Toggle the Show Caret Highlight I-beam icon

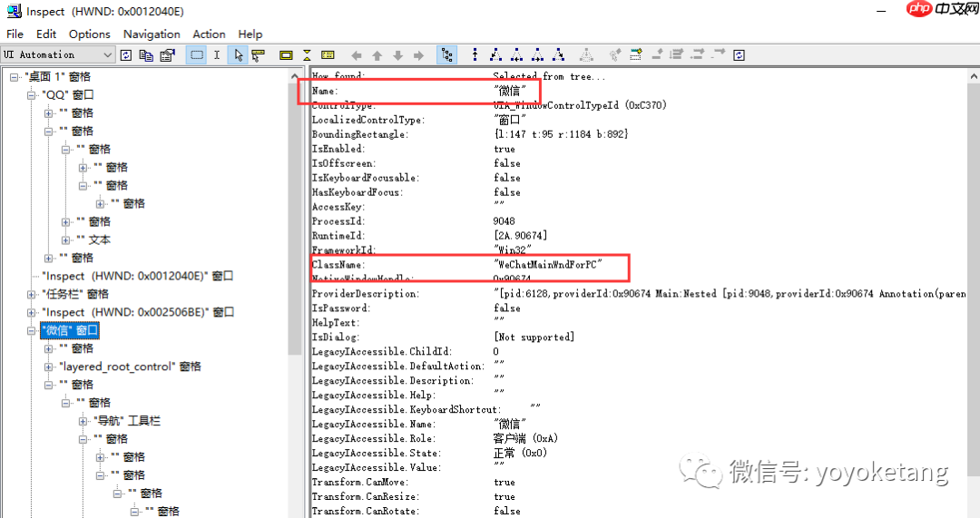pos(216,55)
